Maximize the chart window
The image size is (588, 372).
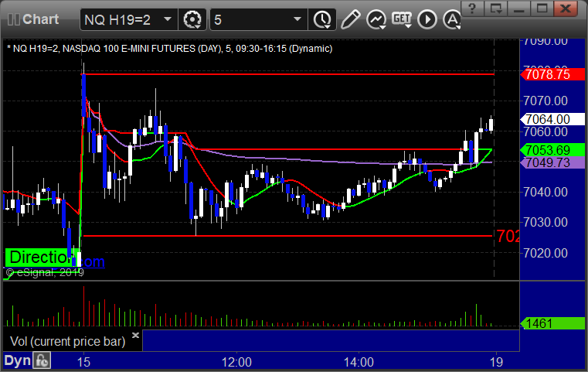542,9
